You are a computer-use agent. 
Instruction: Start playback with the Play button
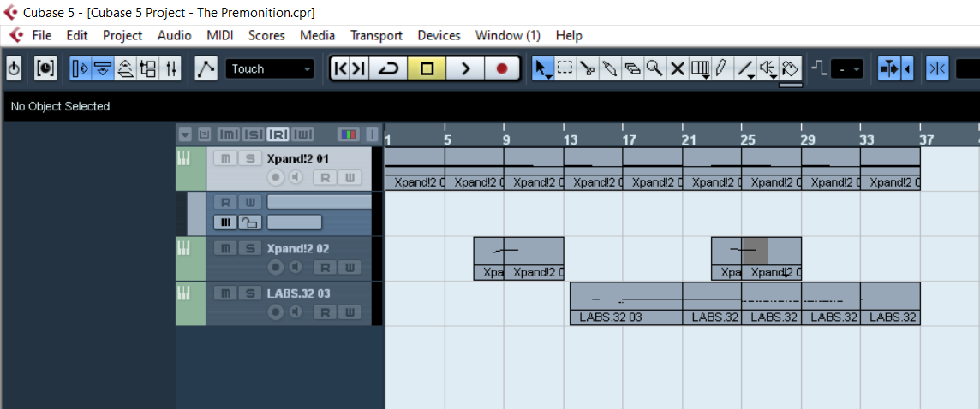(x=464, y=68)
